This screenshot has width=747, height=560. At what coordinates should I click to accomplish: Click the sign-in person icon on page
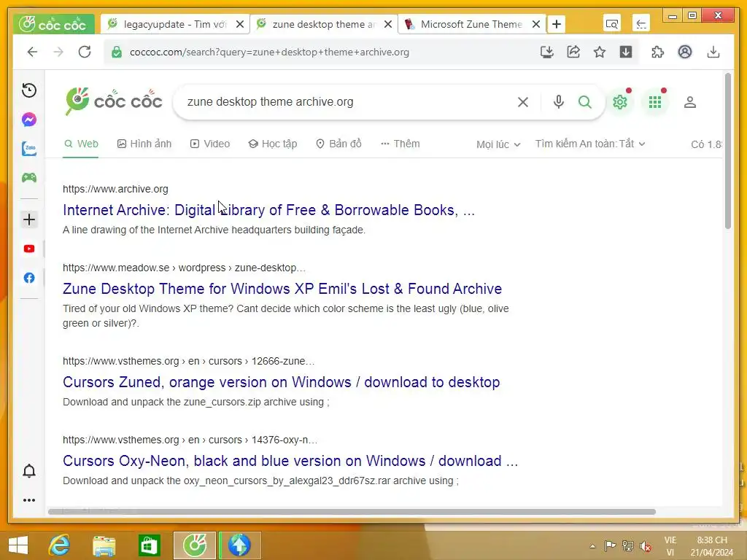[x=690, y=102]
